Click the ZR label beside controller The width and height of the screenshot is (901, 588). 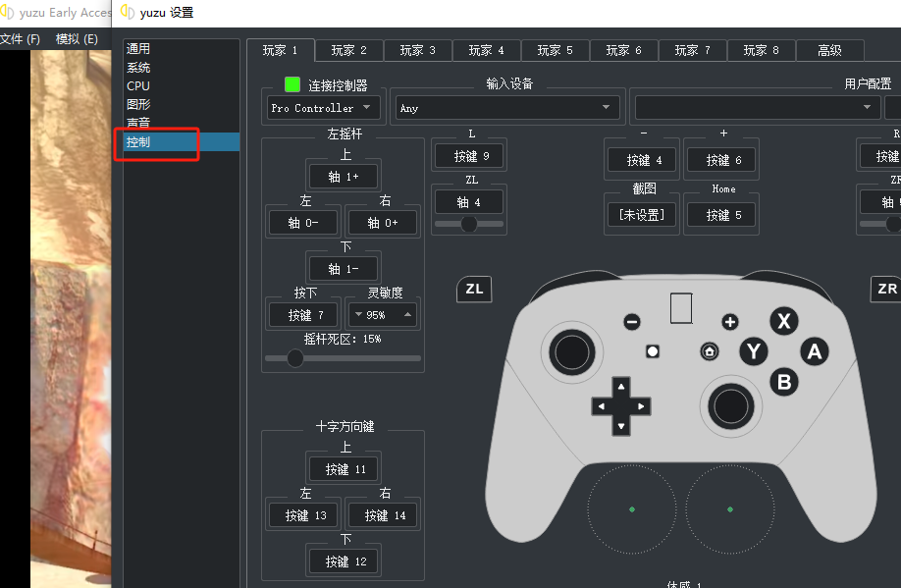tap(886, 289)
